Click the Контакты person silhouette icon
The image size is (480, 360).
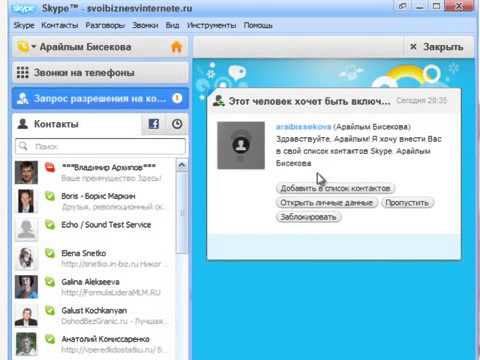[x=23, y=124]
